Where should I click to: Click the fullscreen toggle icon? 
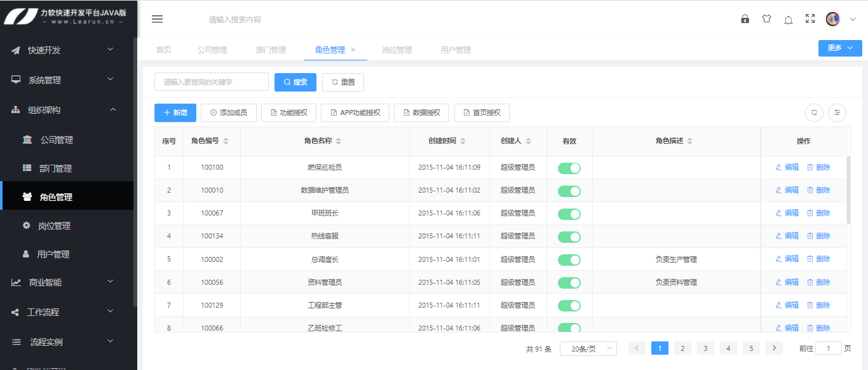click(810, 19)
